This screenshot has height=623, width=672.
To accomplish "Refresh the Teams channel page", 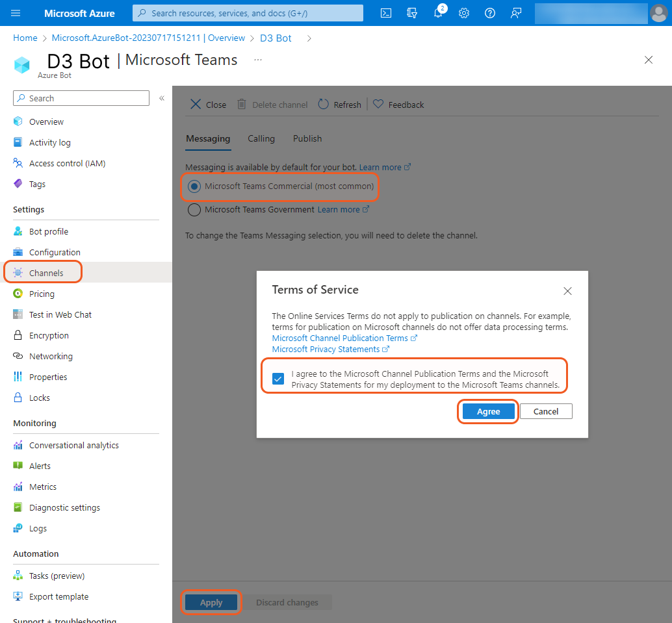I will [x=340, y=105].
